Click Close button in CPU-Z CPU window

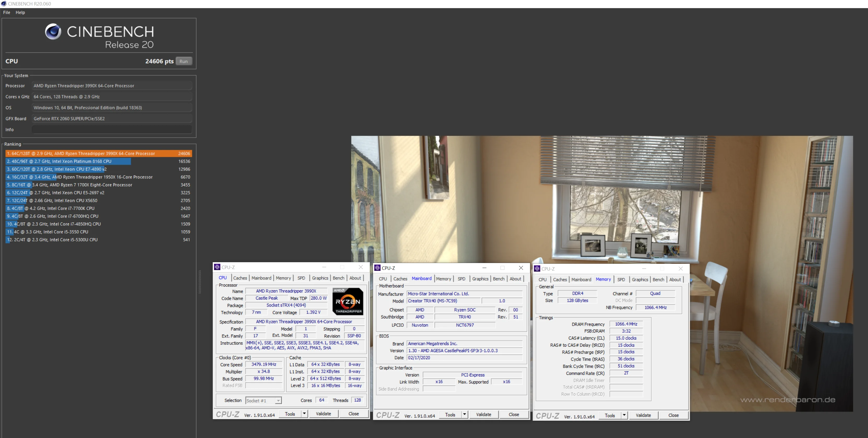354,414
